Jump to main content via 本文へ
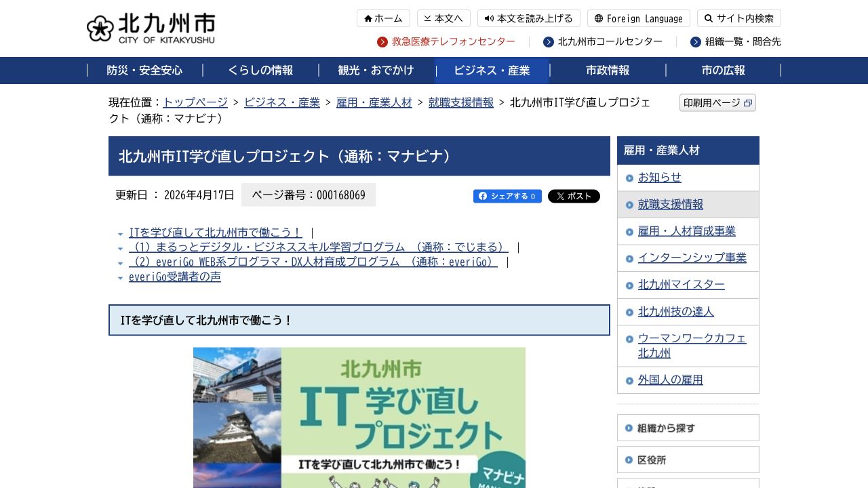 443,18
